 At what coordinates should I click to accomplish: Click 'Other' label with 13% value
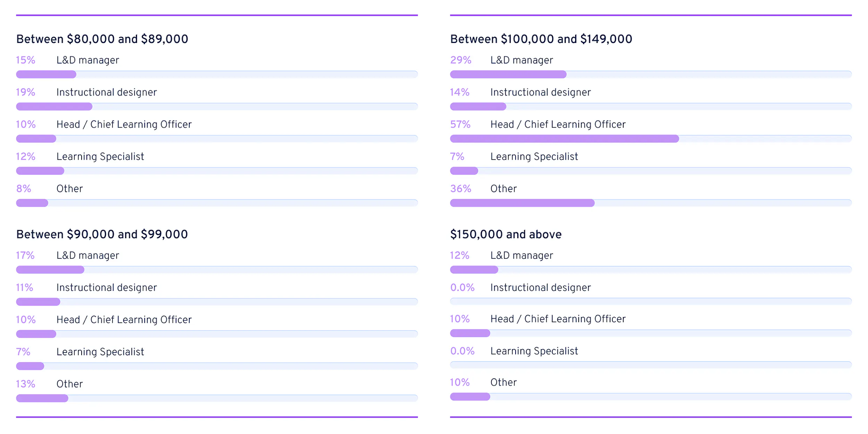tap(70, 384)
